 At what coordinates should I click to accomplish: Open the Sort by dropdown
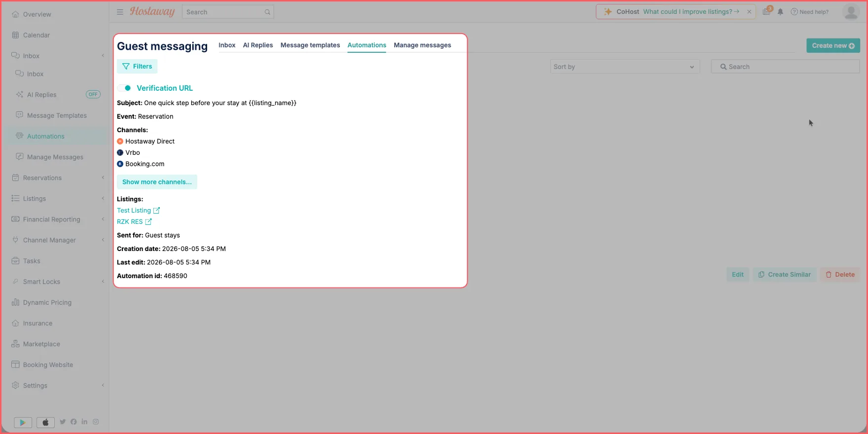[x=625, y=67]
